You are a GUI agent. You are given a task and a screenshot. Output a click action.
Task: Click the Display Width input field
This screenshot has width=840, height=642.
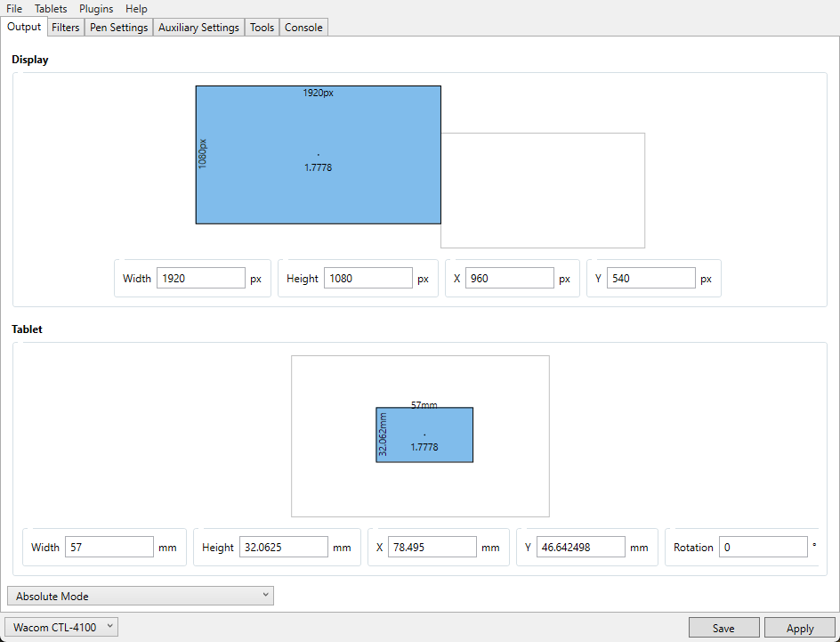200,279
